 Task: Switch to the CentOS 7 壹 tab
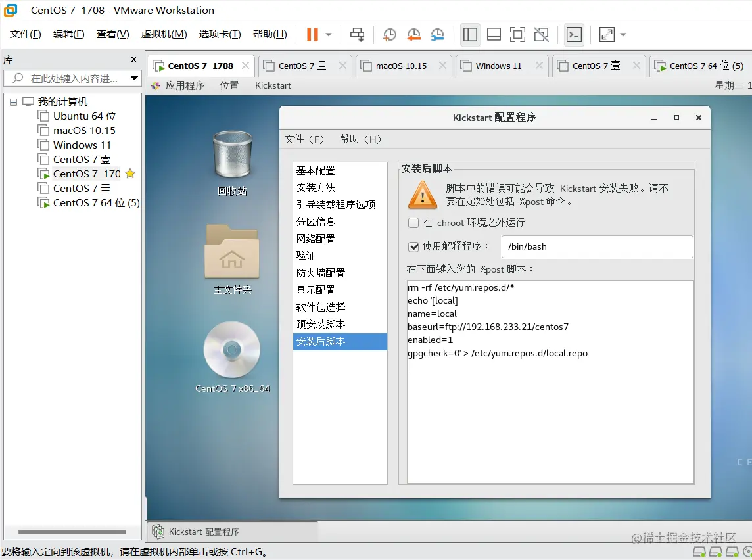(596, 66)
